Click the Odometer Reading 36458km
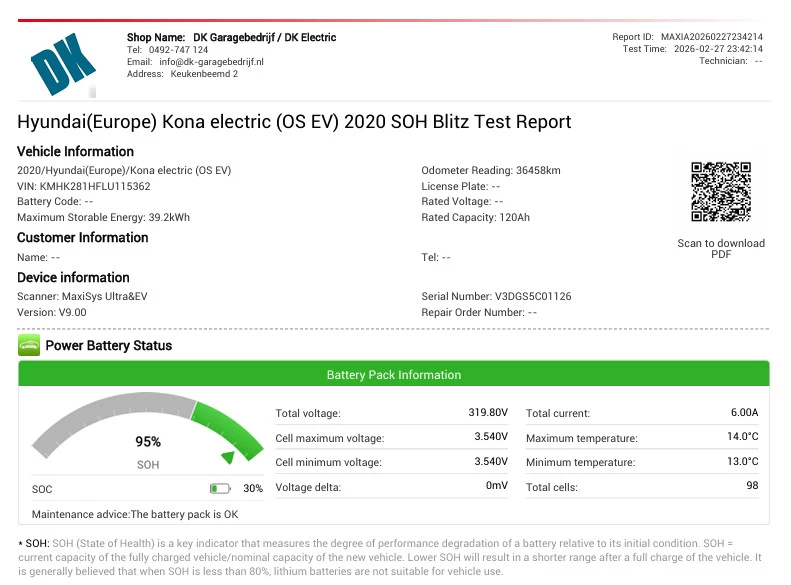The width and height of the screenshot is (791, 585). tap(491, 170)
